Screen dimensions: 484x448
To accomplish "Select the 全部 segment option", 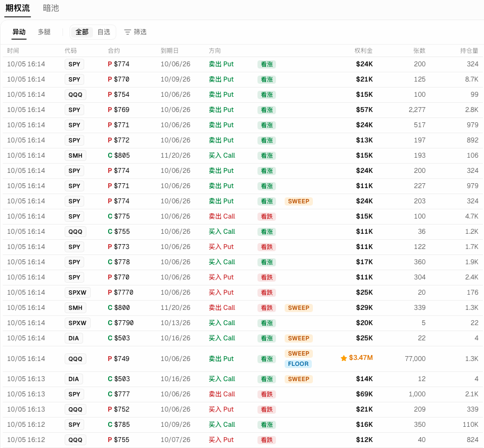I will (82, 32).
